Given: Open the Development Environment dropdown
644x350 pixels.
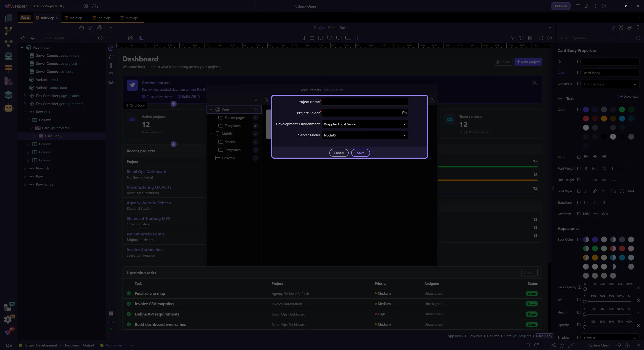Looking at the screenshot, I should click(x=365, y=124).
